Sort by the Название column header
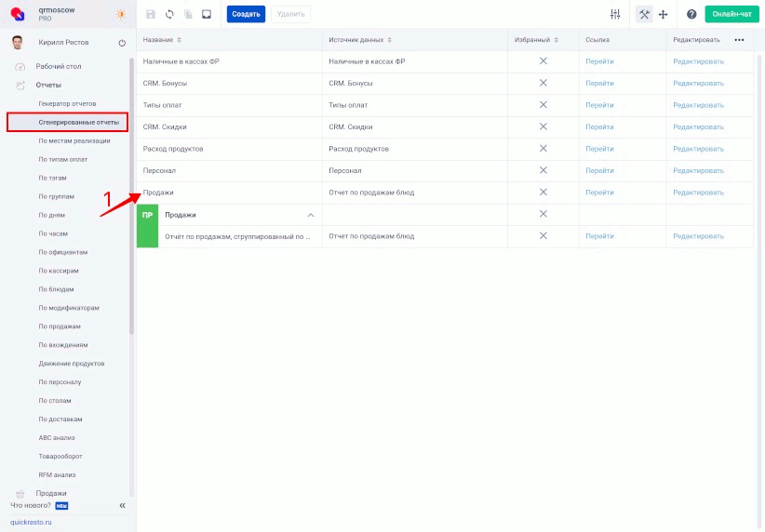765x532 pixels. click(160, 40)
